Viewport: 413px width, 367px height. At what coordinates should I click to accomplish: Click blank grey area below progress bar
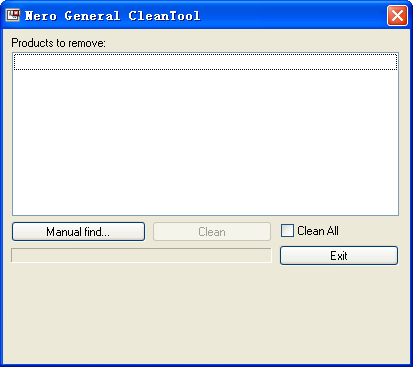141,313
